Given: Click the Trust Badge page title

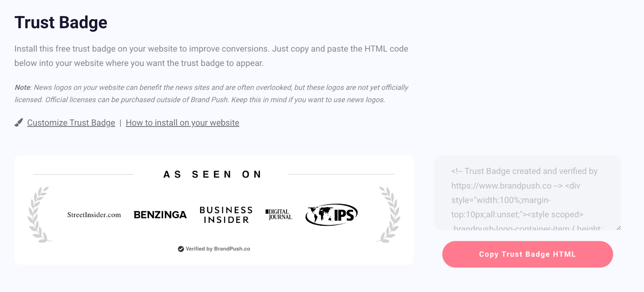Looking at the screenshot, I should tap(61, 23).
